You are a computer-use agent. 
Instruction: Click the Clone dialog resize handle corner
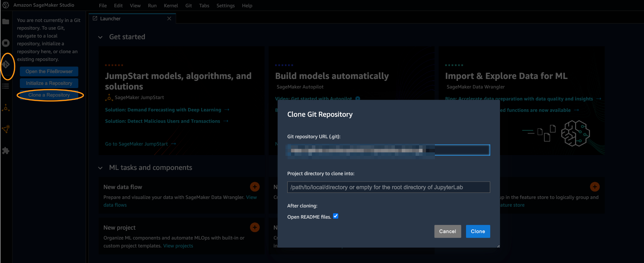pyautogui.click(x=498, y=246)
